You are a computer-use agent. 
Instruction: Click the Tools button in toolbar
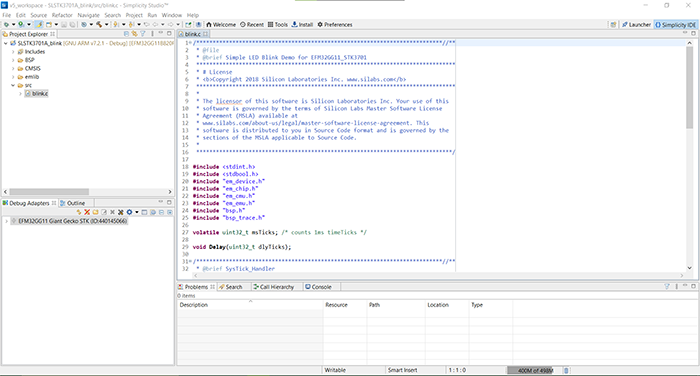point(278,25)
